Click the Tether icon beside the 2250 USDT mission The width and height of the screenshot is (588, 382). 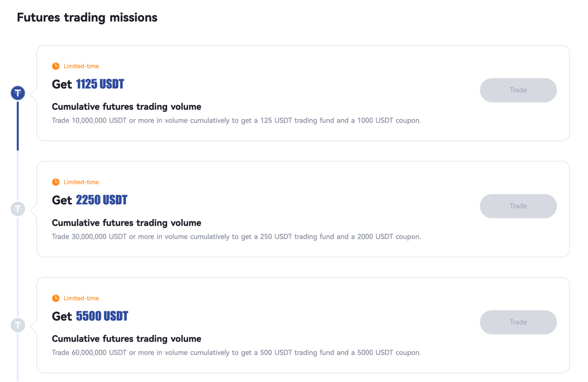(18, 209)
